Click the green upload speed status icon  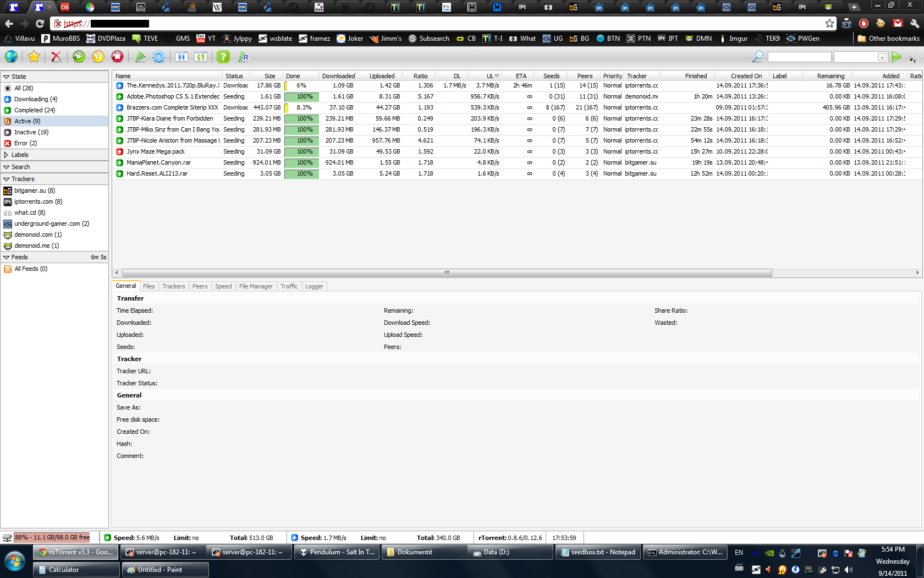(x=107, y=538)
